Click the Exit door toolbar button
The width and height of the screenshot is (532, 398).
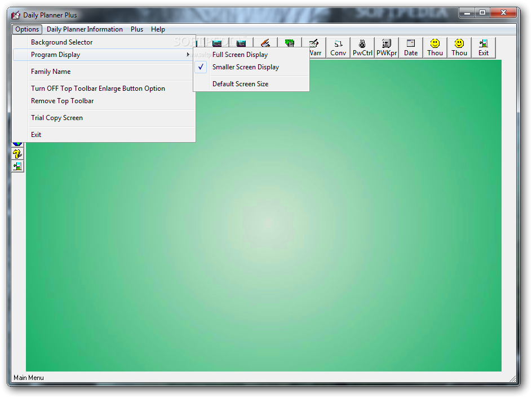tap(483, 48)
